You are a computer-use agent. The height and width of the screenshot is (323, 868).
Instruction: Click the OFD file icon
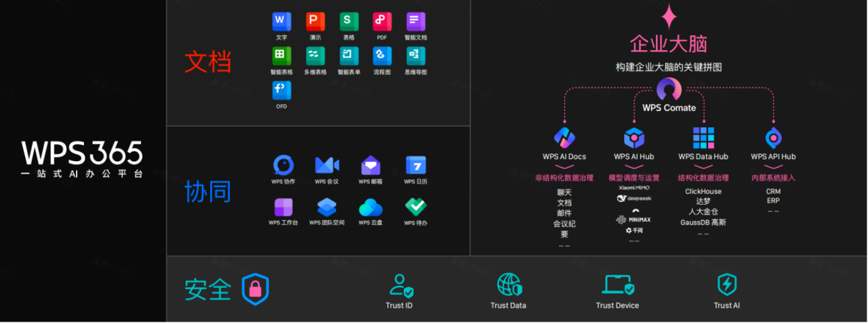282,90
